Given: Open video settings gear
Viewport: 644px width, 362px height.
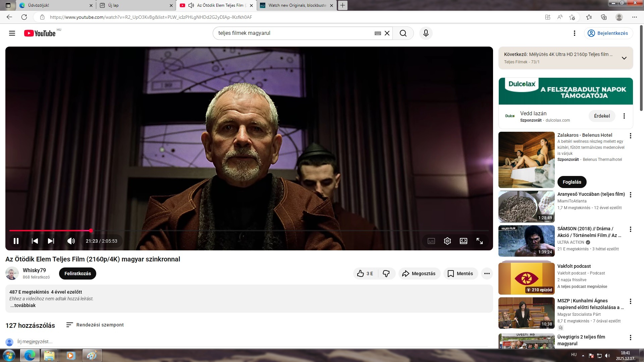Looking at the screenshot, I should coord(447,241).
